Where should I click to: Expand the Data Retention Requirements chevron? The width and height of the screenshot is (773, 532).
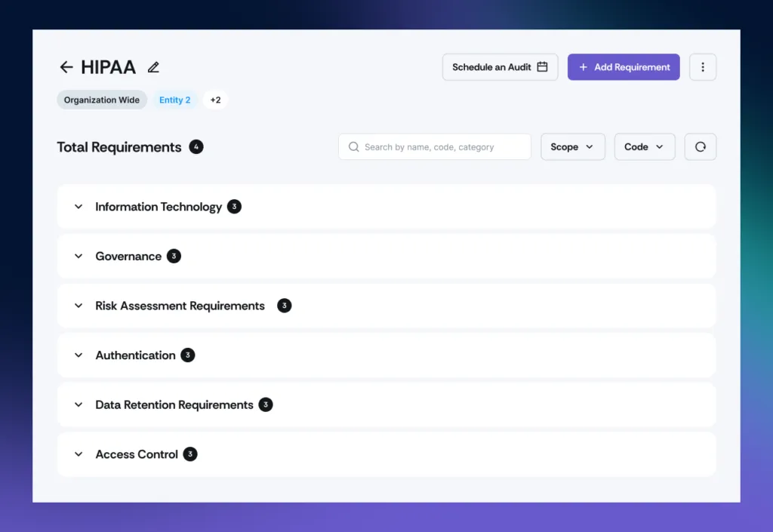coord(79,405)
